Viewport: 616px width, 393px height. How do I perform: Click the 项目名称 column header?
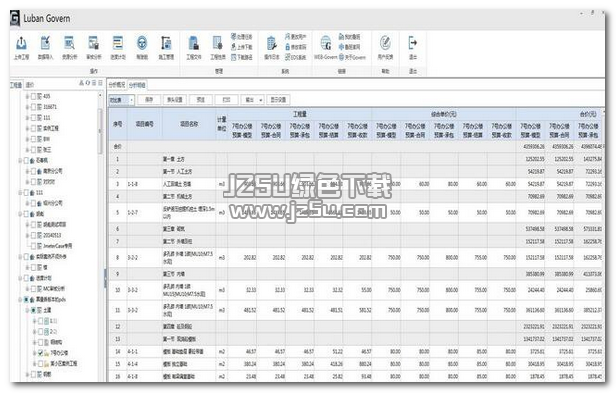189,124
